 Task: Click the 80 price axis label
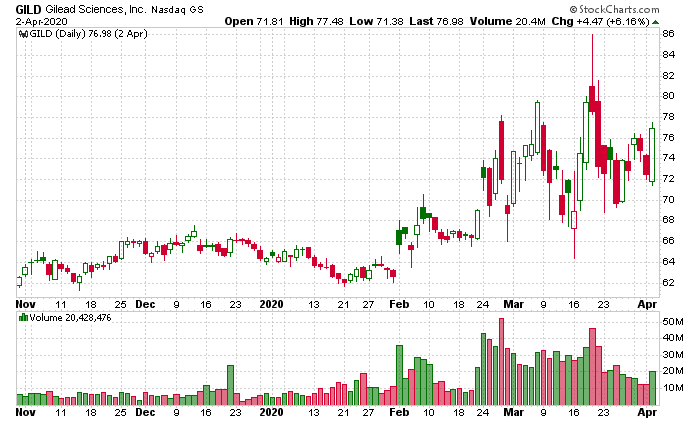click(668, 96)
